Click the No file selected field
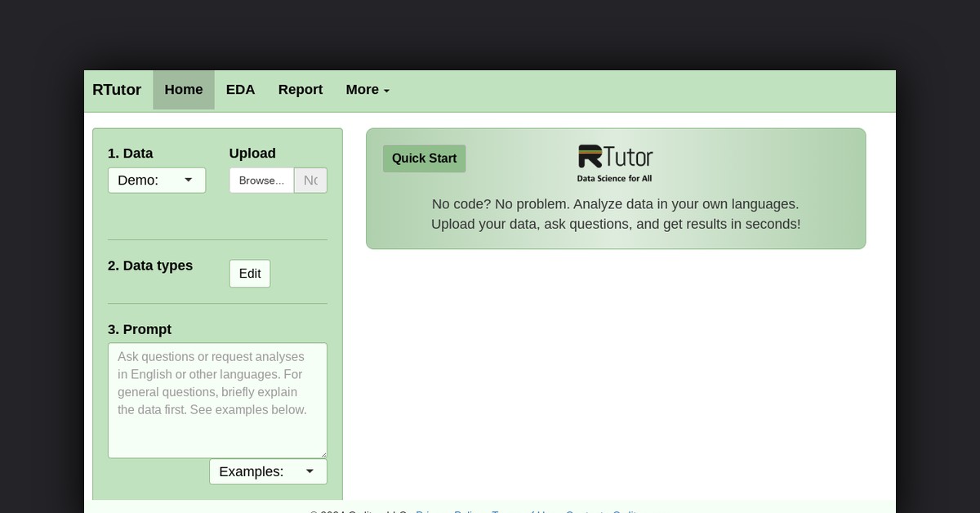The height and width of the screenshot is (513, 980). (x=310, y=180)
